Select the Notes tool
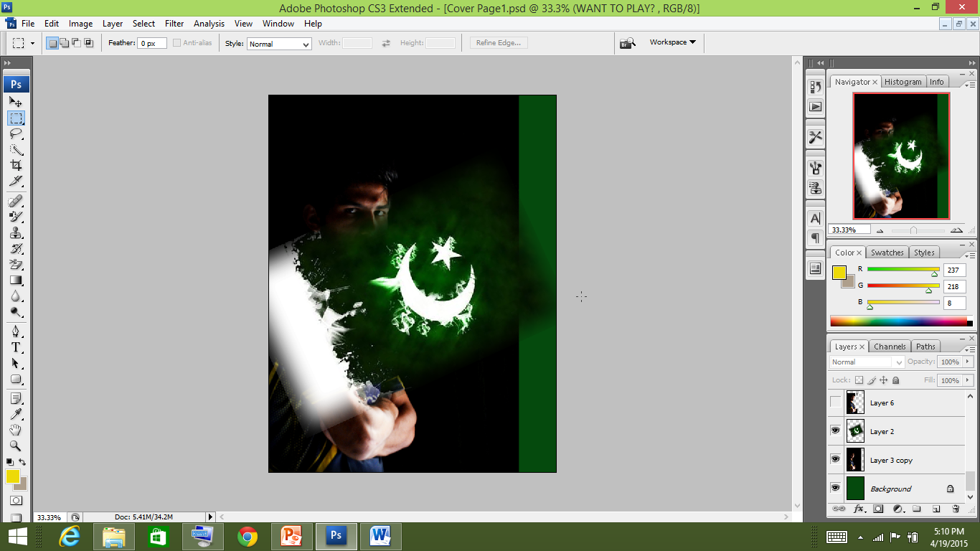980x551 pixels. (x=16, y=398)
